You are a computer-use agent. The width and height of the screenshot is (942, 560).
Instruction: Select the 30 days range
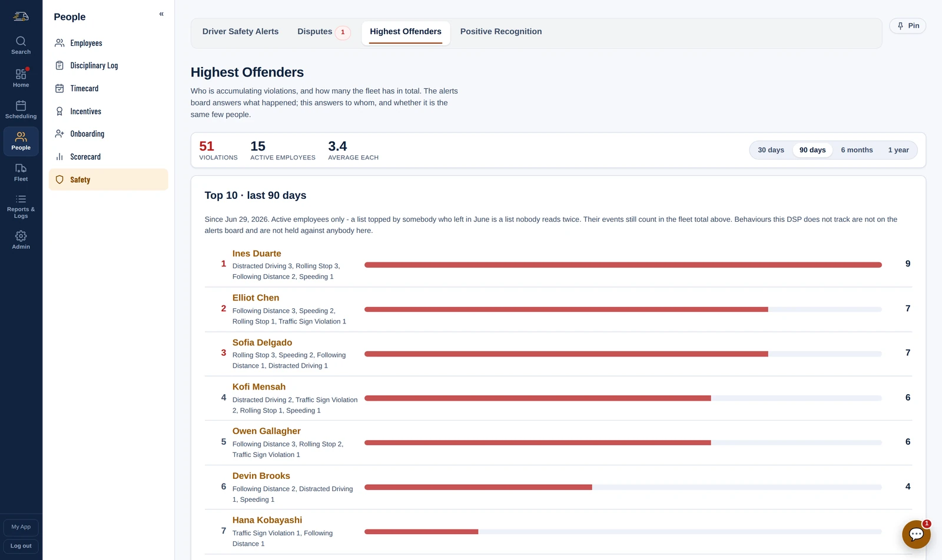[x=771, y=150]
